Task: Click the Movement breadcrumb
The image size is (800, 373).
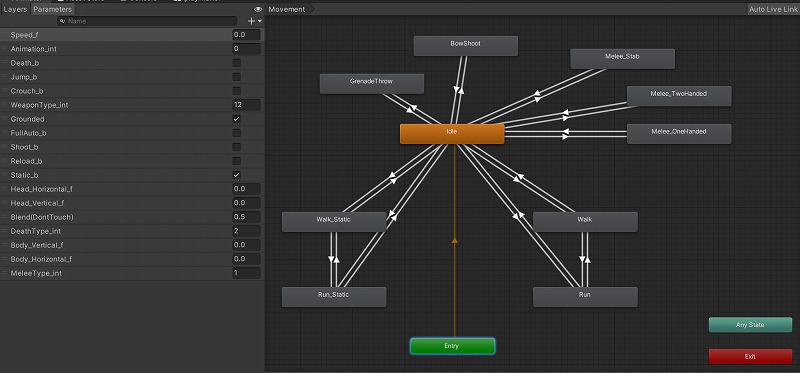Action: coord(287,9)
